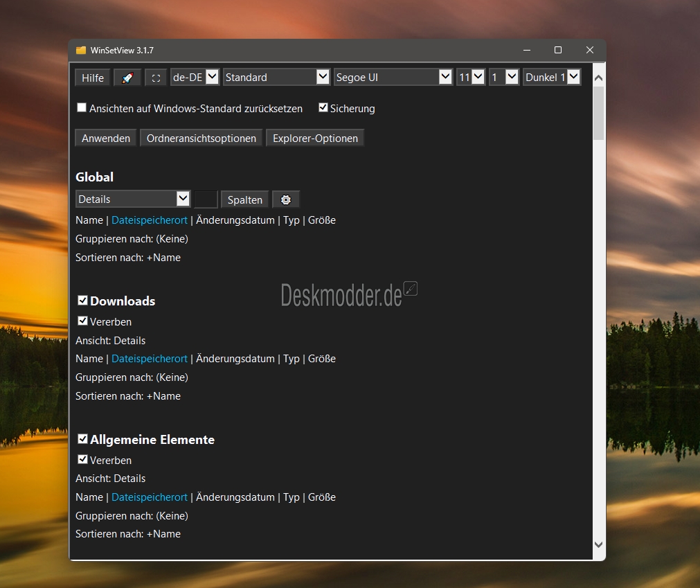
Task: Click the empty field next to Spalten
Action: (206, 199)
